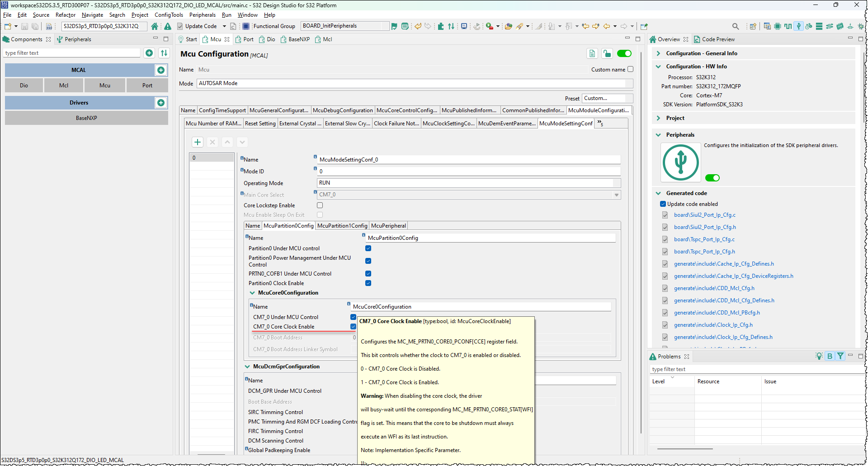Select the Clocks tool waveform icon

[788, 26]
